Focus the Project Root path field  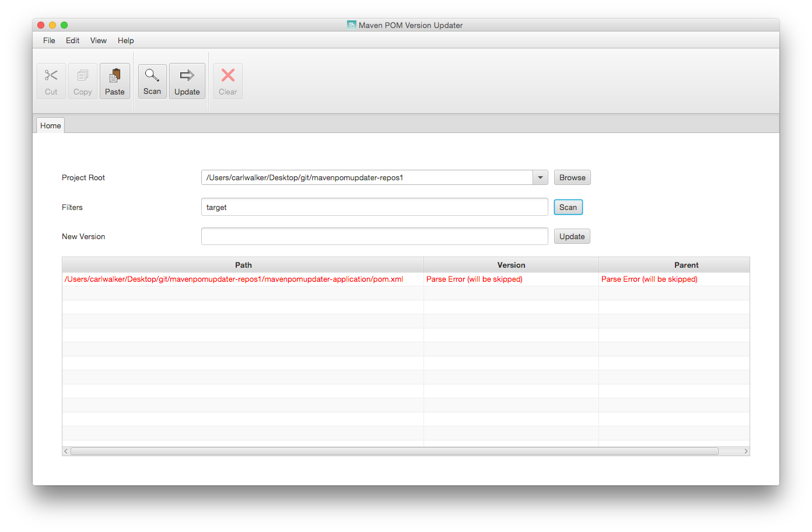(x=367, y=177)
